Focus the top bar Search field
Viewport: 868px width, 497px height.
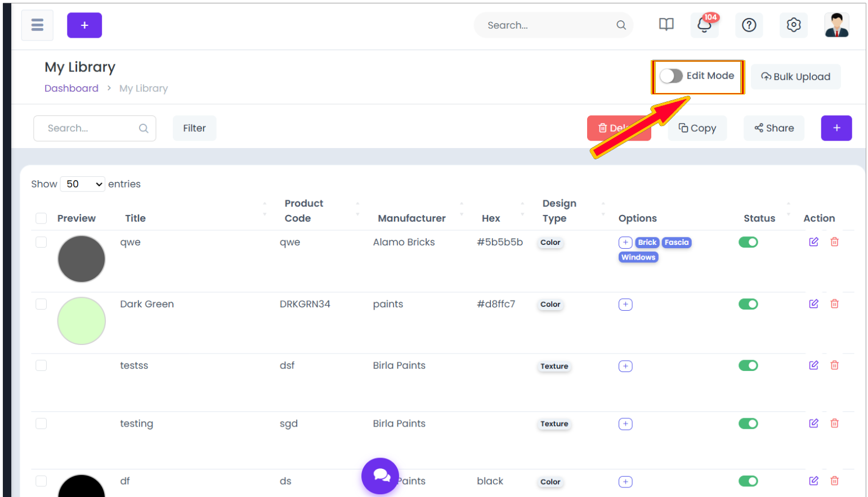(553, 25)
